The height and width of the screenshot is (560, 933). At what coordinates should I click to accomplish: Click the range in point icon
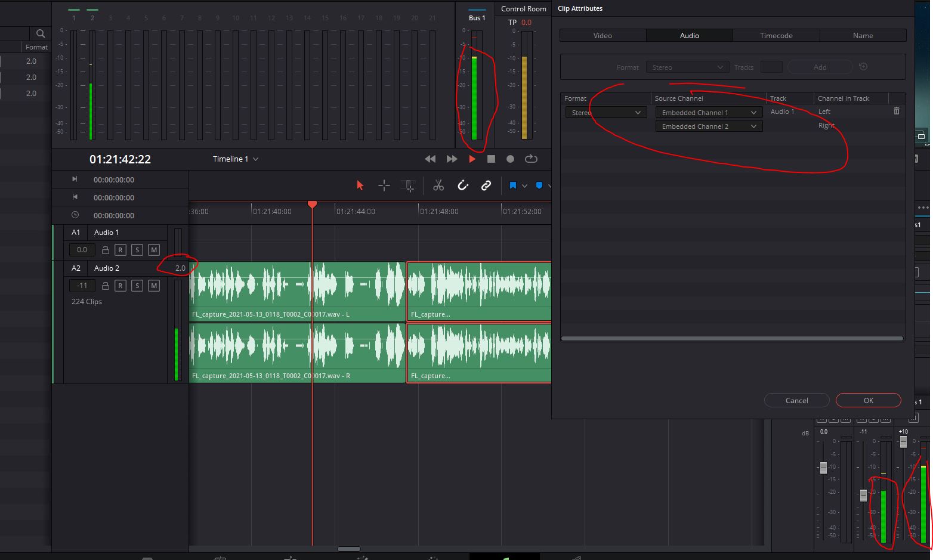[x=75, y=179]
